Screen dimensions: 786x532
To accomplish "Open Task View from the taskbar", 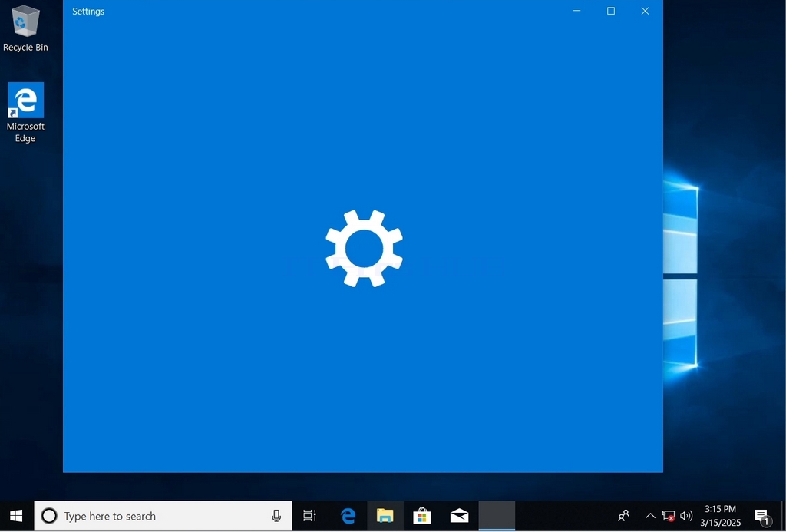I will (310, 516).
